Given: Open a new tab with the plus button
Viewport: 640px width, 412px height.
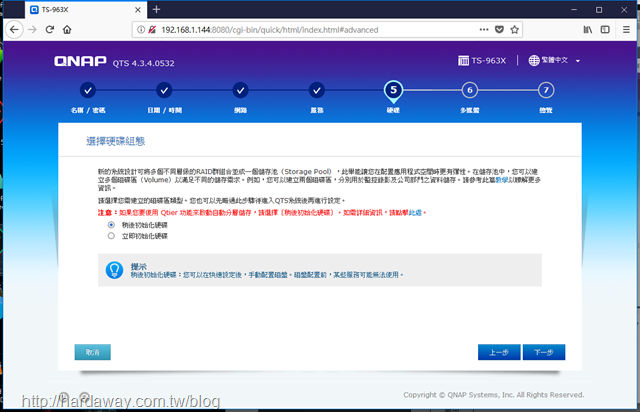Looking at the screenshot, I should [156, 9].
